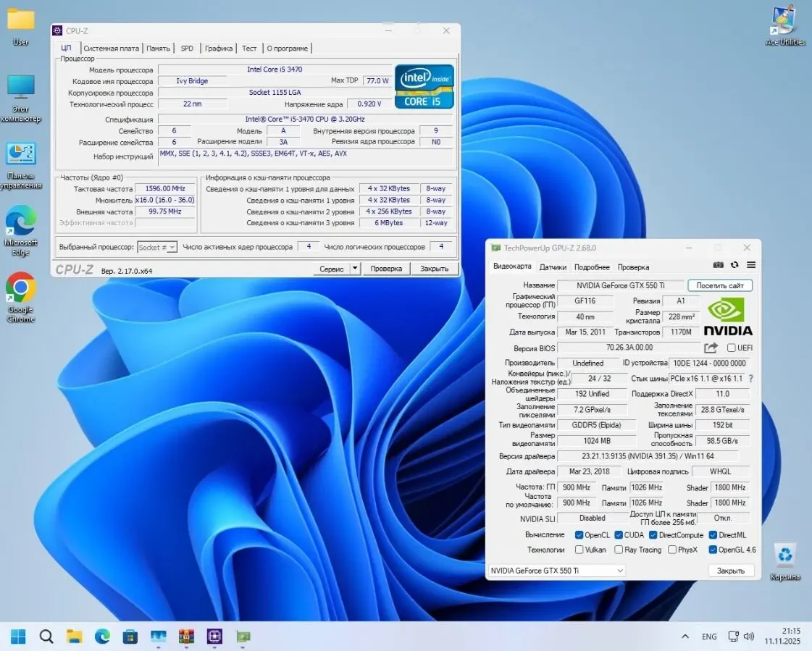Open Microsoft Edge from the taskbar
812x651 pixels.
pos(102,636)
